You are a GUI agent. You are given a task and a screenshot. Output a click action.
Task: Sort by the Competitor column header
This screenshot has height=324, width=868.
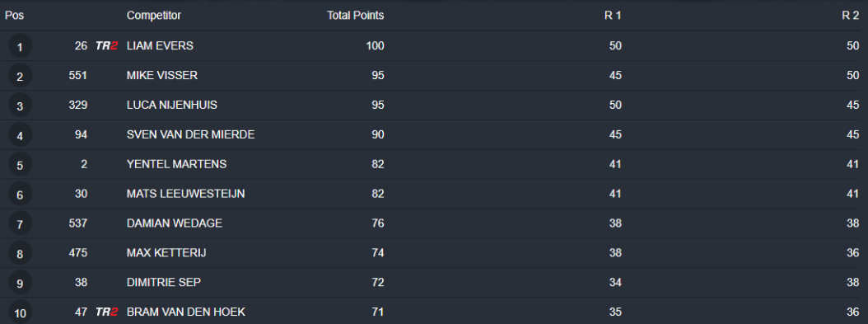154,16
